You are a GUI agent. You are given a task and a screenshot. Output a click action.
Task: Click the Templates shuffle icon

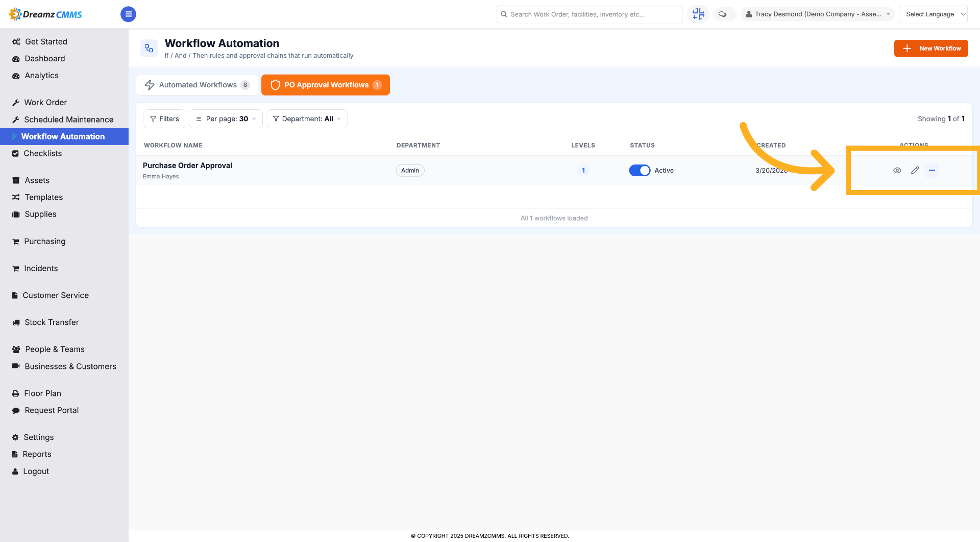(16, 197)
